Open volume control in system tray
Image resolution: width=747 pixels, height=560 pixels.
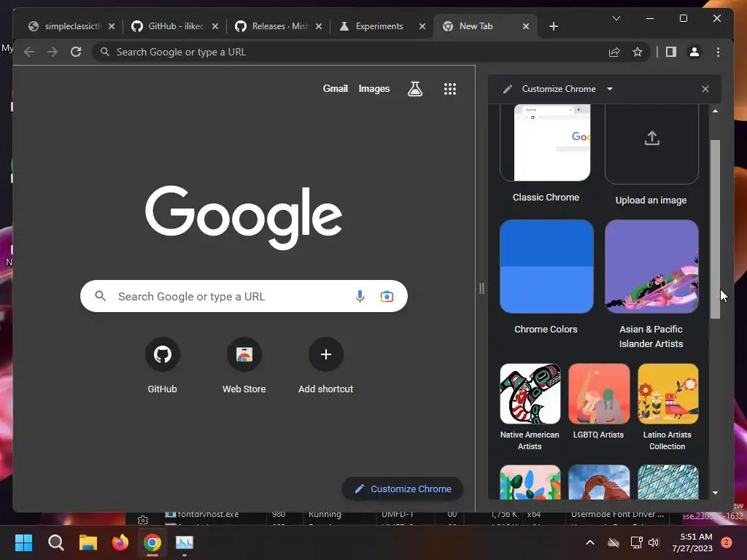[x=654, y=542]
